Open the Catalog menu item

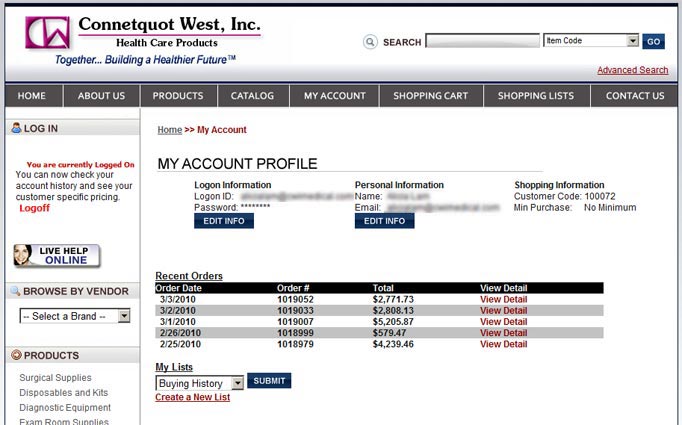[x=252, y=96]
